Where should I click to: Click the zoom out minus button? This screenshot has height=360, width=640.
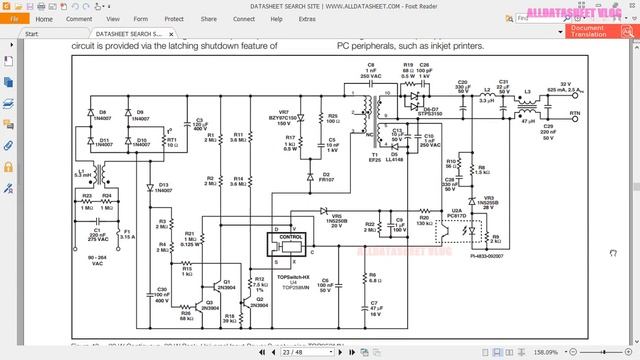click(573, 352)
